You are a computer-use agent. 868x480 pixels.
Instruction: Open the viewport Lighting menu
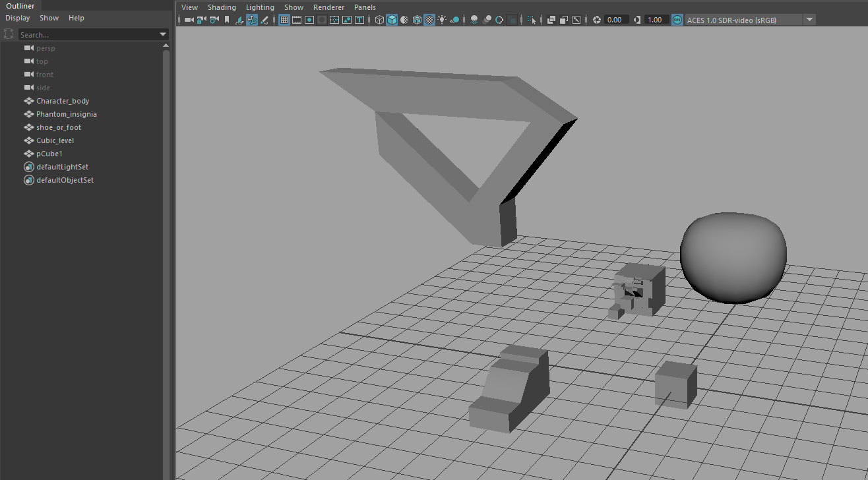260,7
